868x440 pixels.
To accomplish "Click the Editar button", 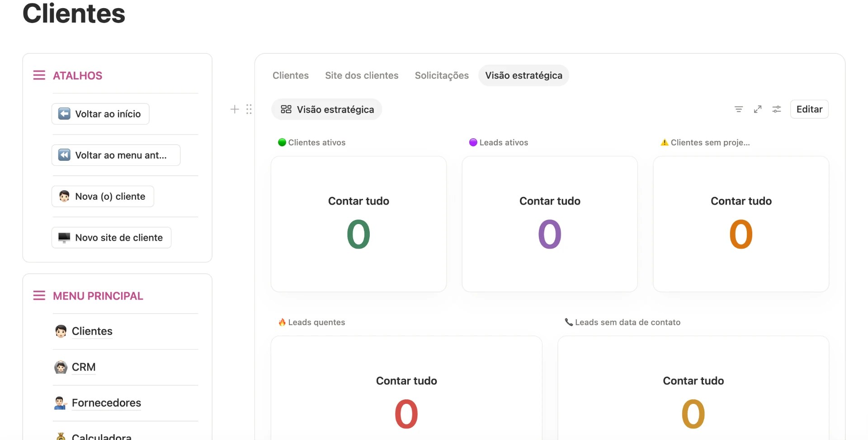I will tap(809, 109).
